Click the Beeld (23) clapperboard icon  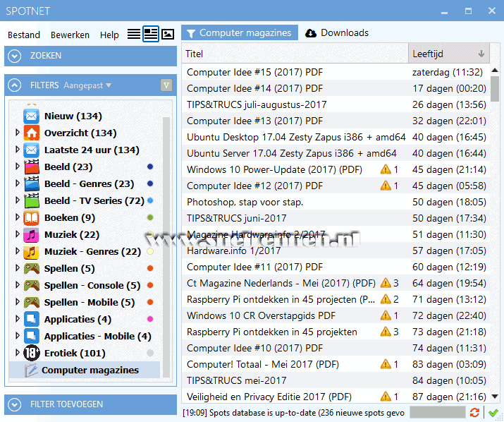click(32, 167)
